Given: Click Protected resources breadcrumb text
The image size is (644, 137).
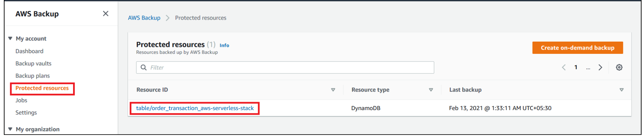Looking at the screenshot, I should (201, 18).
